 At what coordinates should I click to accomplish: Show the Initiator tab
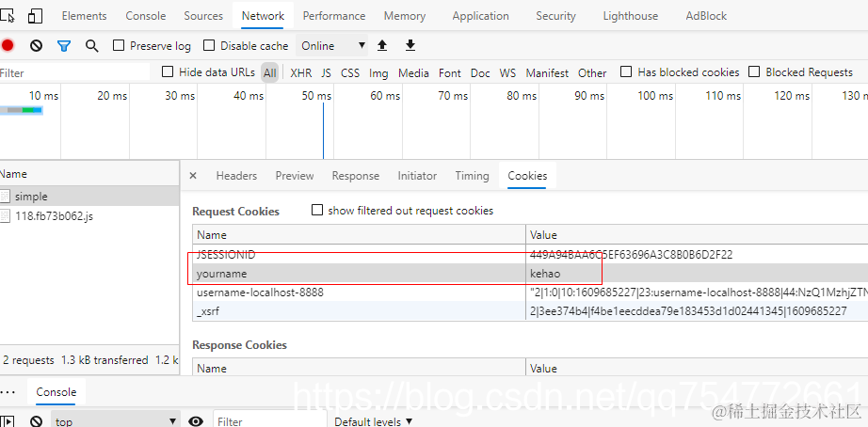(417, 176)
